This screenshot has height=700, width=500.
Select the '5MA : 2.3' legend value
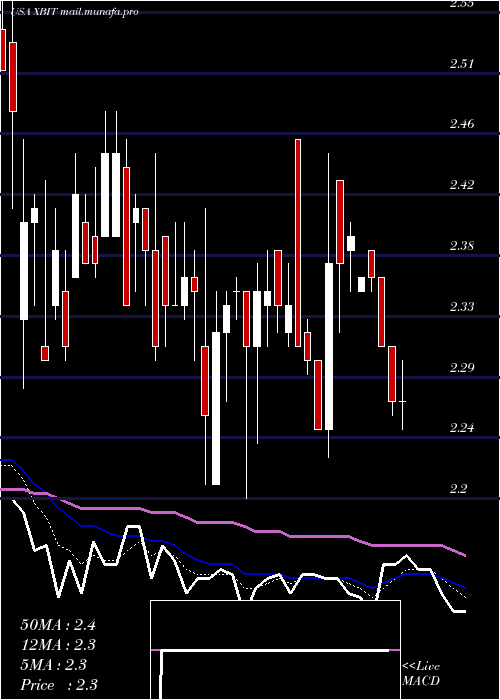coord(54,665)
